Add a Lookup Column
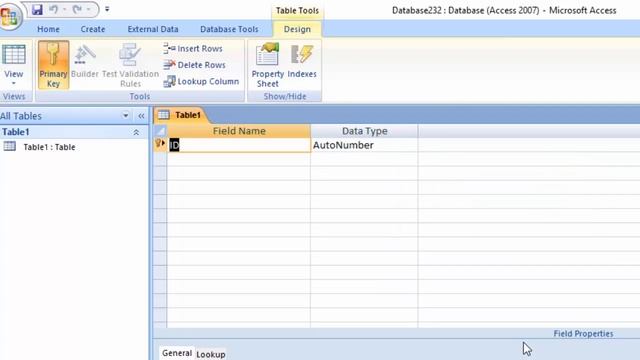This screenshot has width=640, height=360. [201, 82]
